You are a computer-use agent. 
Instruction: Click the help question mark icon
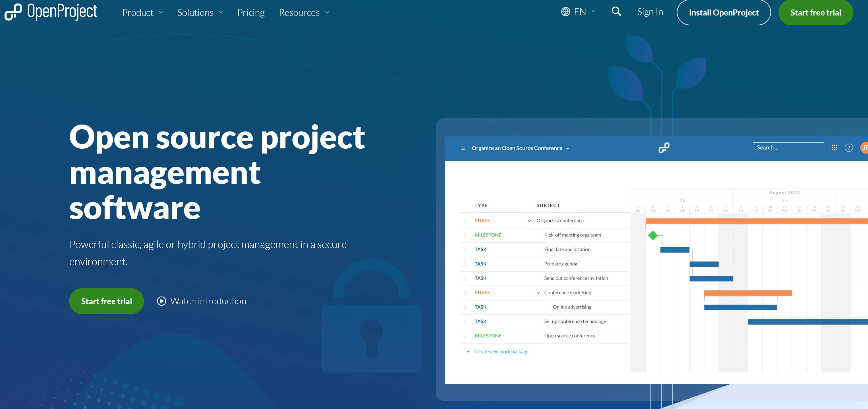click(848, 147)
